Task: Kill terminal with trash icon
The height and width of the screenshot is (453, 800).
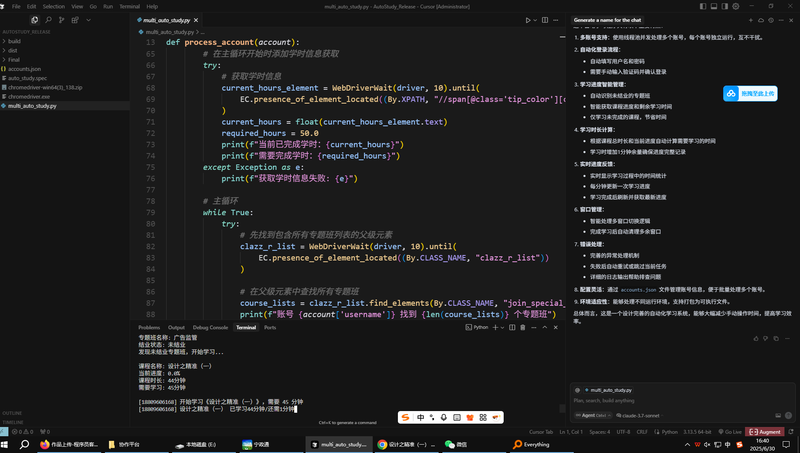Action: coord(522,328)
